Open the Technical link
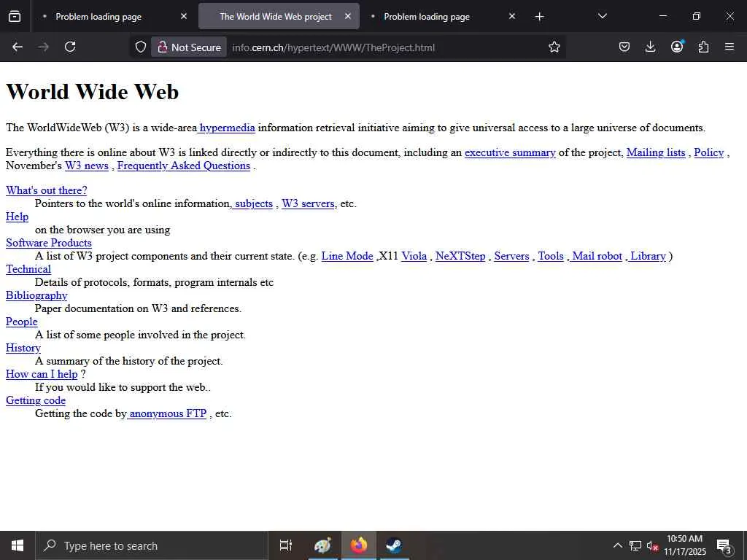The image size is (747, 560). (28, 269)
